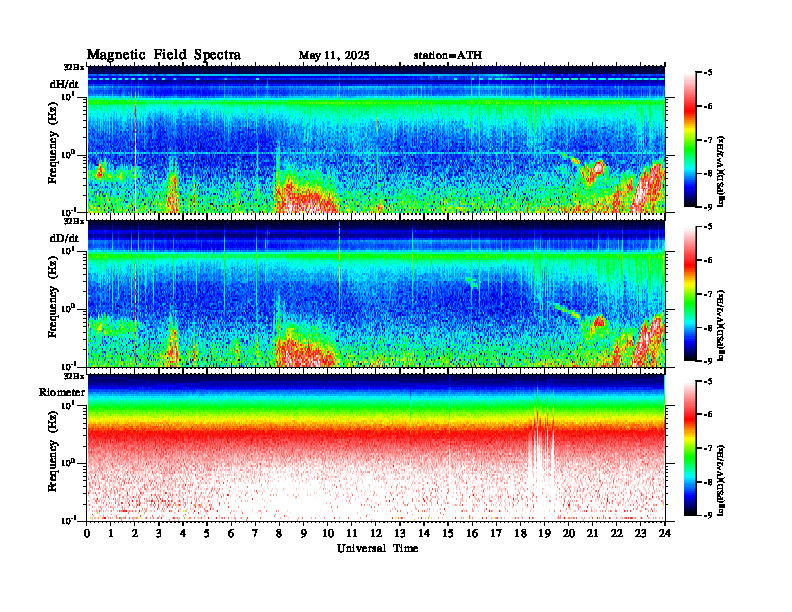792x612 pixels.
Task: Click hour tick label "0" on time axis
Action: [87, 533]
